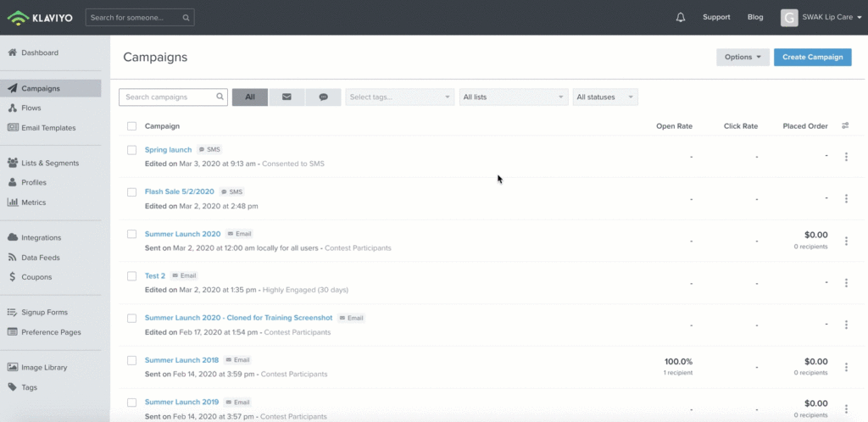Image resolution: width=868 pixels, height=422 pixels.
Task: Toggle the select-all campaigns checkbox
Action: [x=131, y=126]
